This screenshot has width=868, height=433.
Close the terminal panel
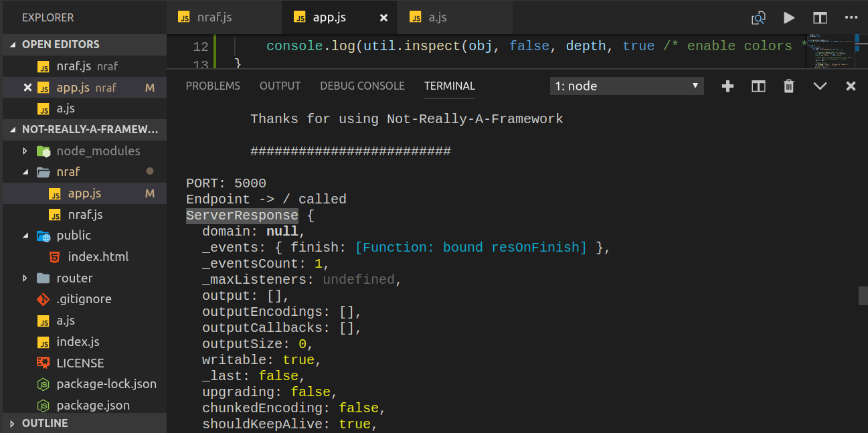click(851, 86)
